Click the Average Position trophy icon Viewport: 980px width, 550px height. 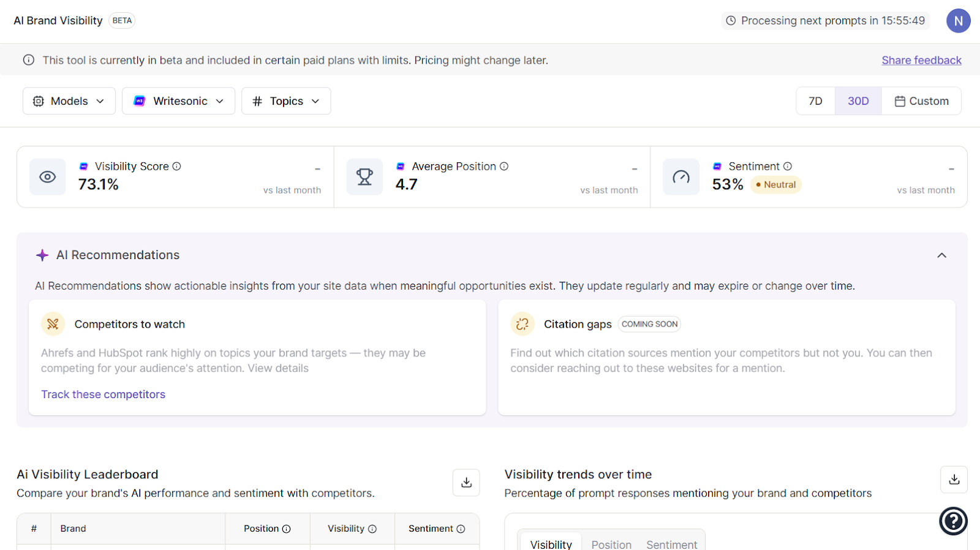coord(364,177)
